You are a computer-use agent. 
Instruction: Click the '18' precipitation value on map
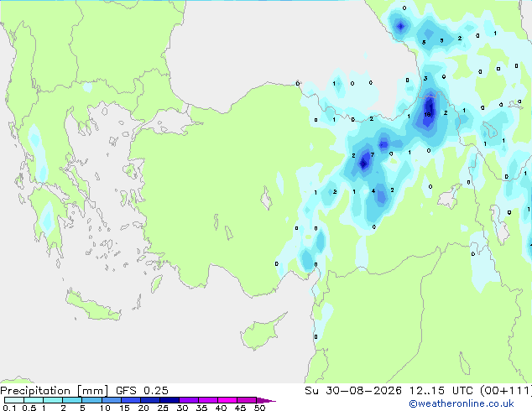[427, 115]
